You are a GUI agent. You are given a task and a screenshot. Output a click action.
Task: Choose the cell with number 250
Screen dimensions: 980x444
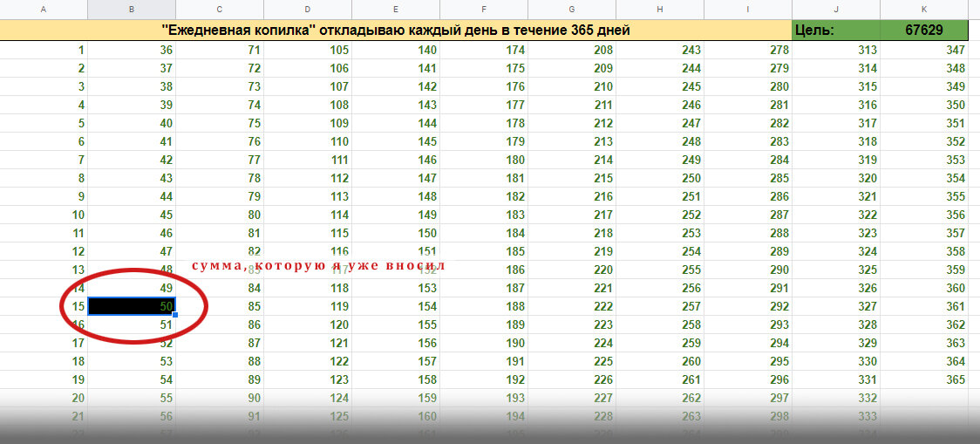point(660,178)
